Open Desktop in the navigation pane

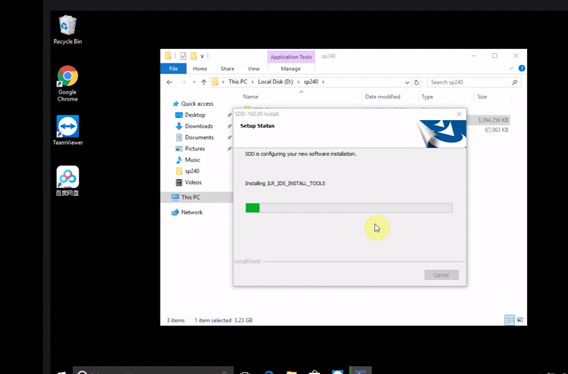click(x=190, y=115)
